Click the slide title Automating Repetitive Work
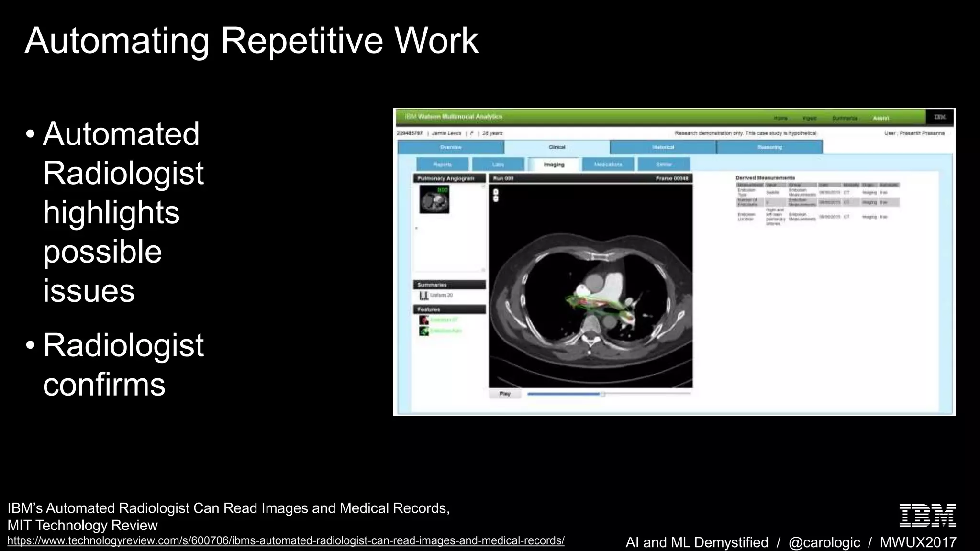The height and width of the screenshot is (551, 980). click(252, 41)
